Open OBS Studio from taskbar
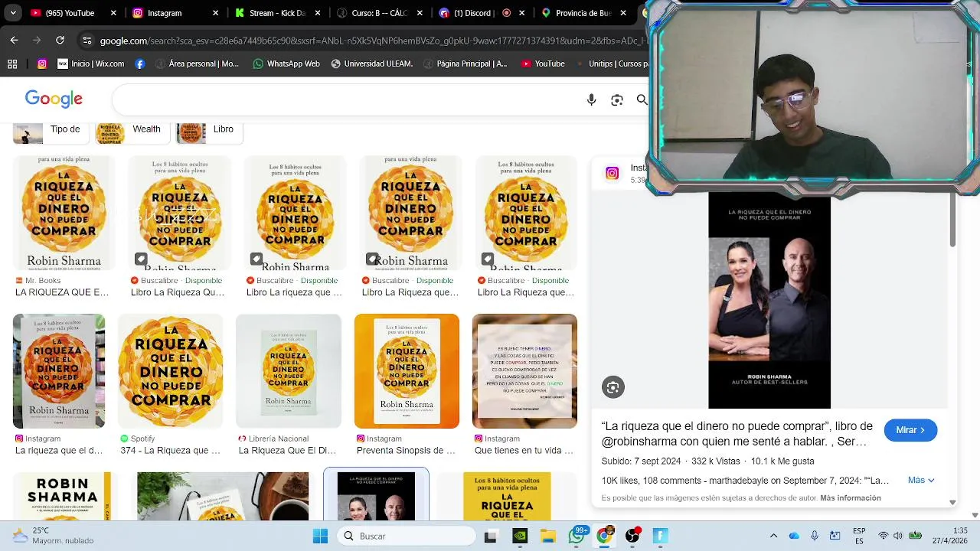This screenshot has height=551, width=980. (632, 536)
